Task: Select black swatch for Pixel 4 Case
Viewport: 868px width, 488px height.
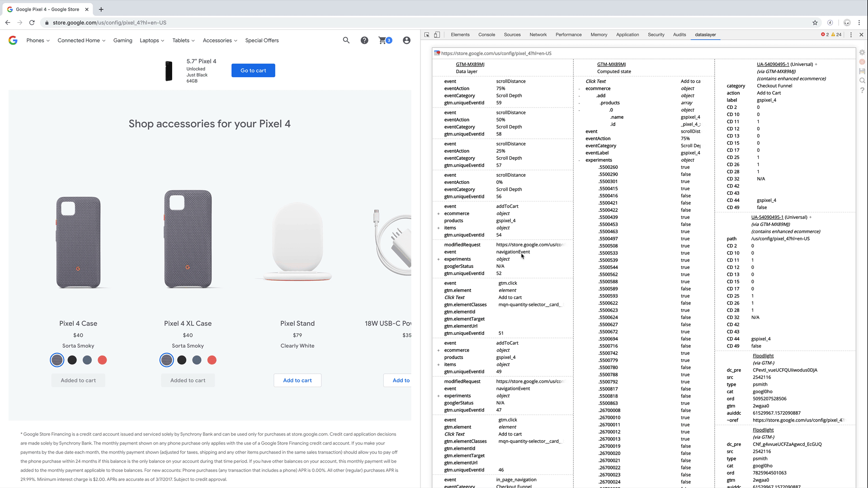Action: tap(72, 360)
